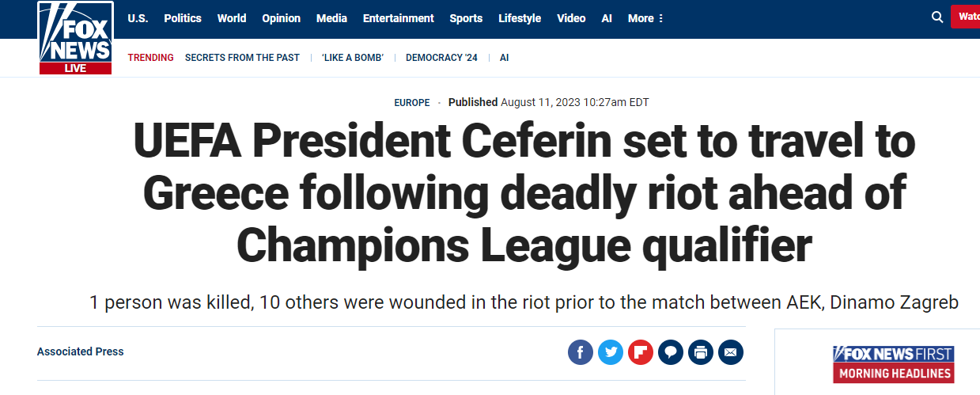Expand the More menu
The image size is (980, 395).
click(x=645, y=18)
